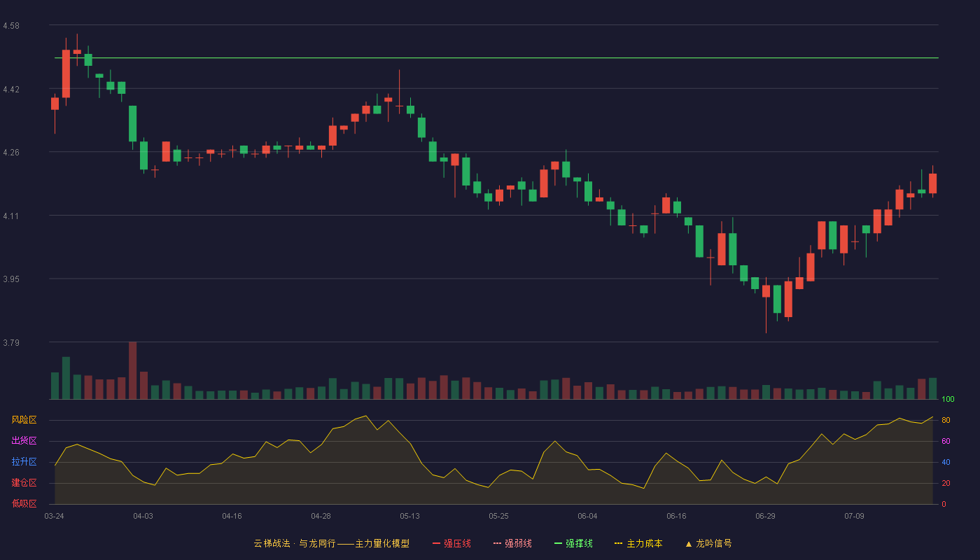Screen dimensions: 980x560
Task: Select the 低吸区 zone label
Action: [24, 504]
